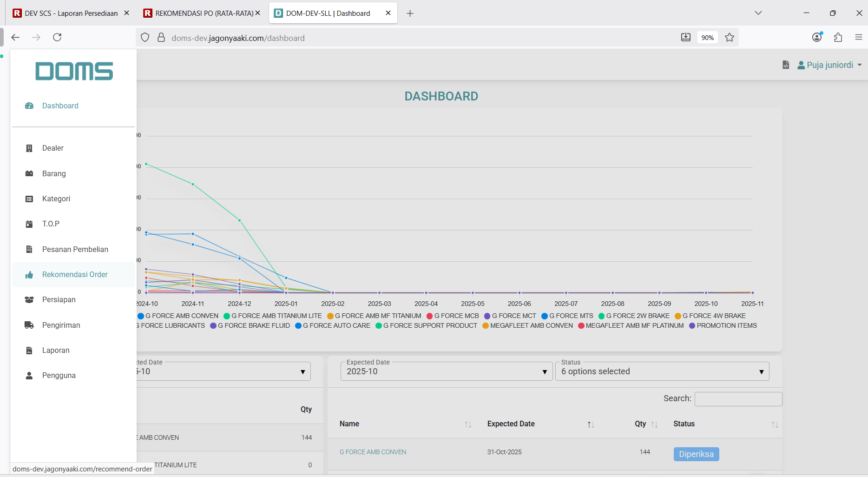The image size is (868, 477).
Task: Click MEGAFLEET AMB MF PLATINUM red color dot
Action: coord(581,325)
